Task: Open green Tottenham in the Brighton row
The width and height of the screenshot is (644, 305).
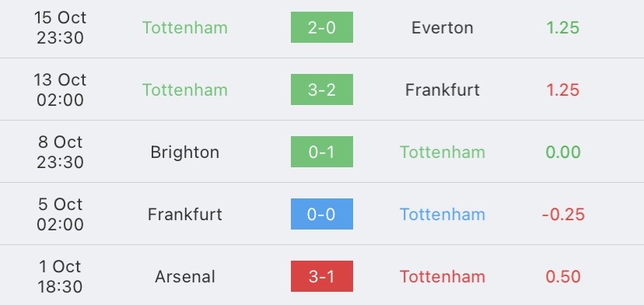Action: 443,152
